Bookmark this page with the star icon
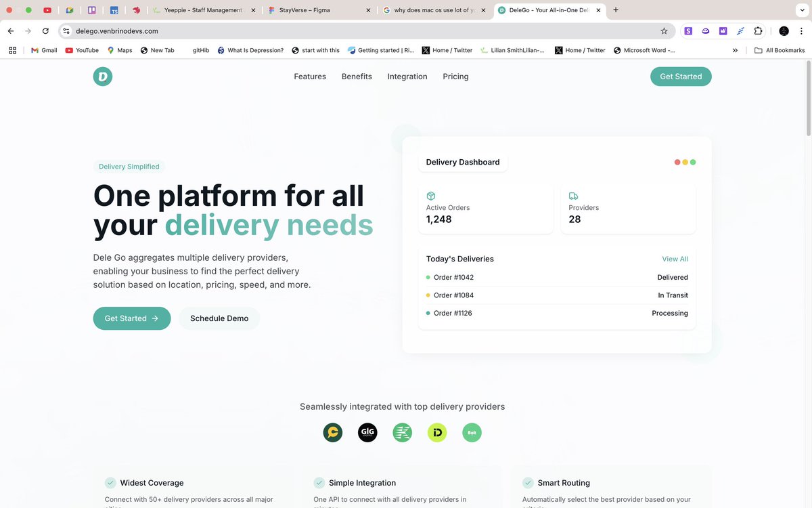The height and width of the screenshot is (508, 812). tap(664, 31)
